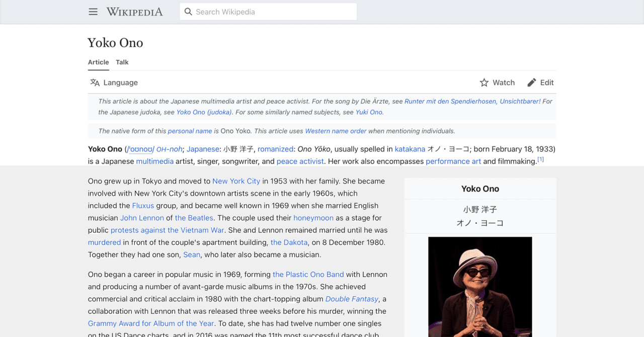Open the Plastic Ono Band link

[x=308, y=275]
